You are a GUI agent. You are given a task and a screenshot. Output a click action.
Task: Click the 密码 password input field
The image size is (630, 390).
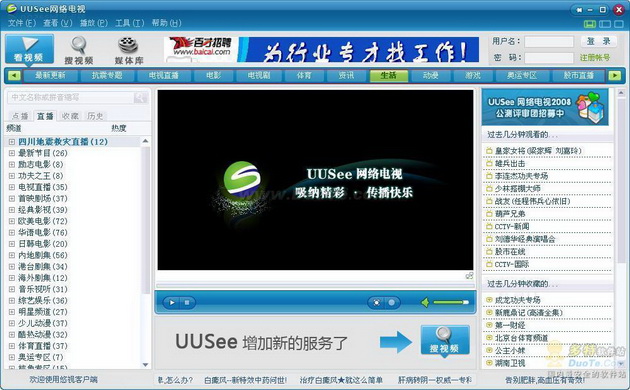[549, 57]
